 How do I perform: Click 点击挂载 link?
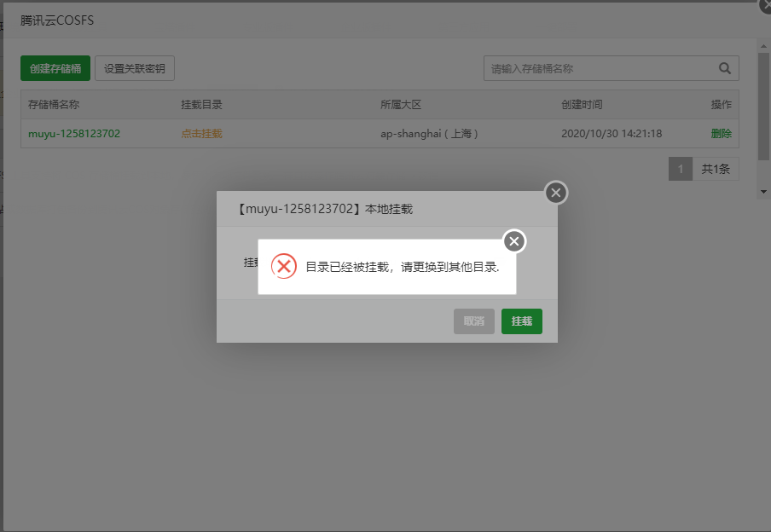201,134
